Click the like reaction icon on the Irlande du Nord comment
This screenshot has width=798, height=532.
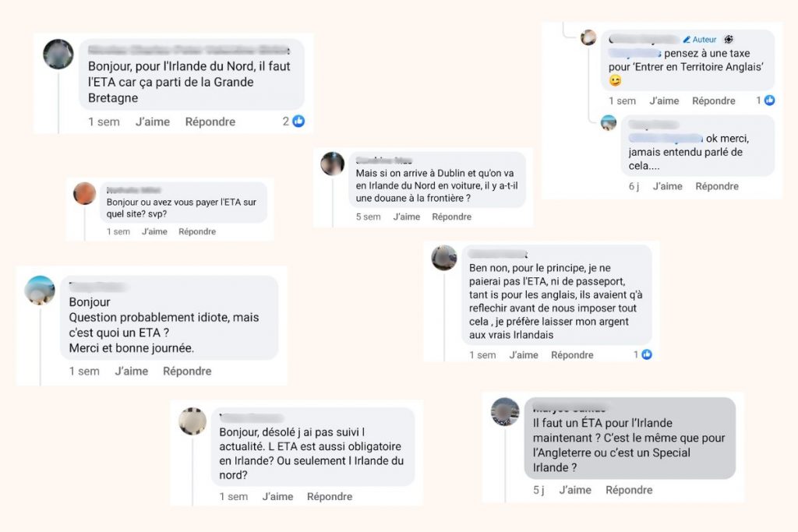(x=298, y=122)
